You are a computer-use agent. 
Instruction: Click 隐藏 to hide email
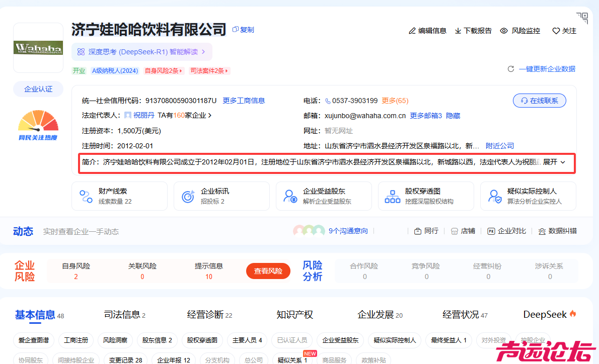pyautogui.click(x=453, y=116)
